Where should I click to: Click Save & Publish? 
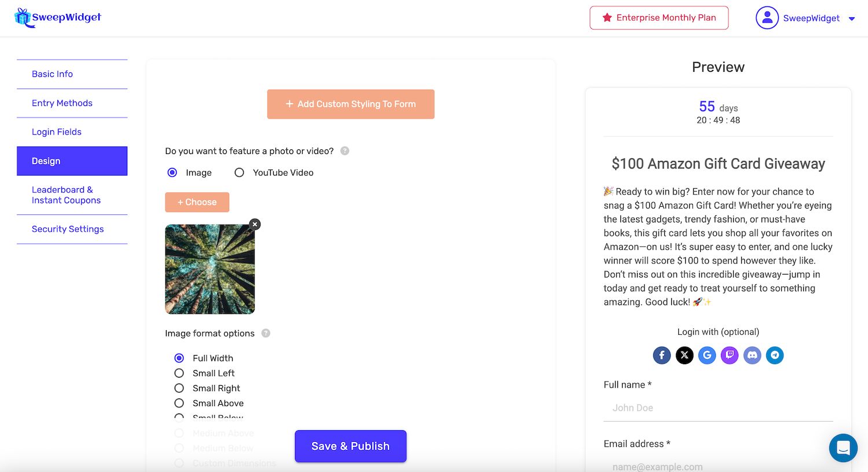point(350,446)
